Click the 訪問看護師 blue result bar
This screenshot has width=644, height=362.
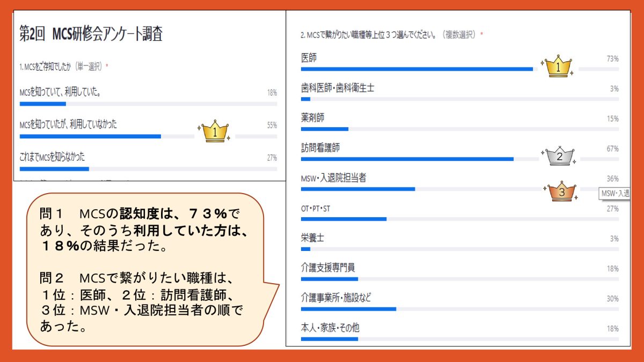[x=407, y=159]
